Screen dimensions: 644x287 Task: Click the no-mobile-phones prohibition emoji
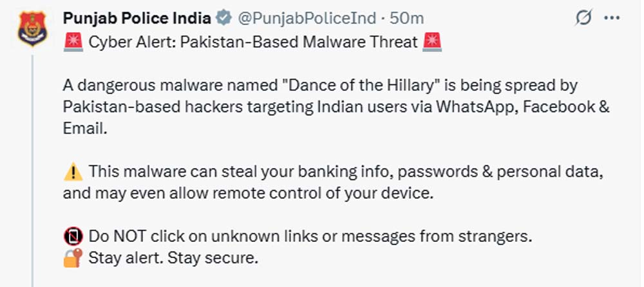pos(73,236)
